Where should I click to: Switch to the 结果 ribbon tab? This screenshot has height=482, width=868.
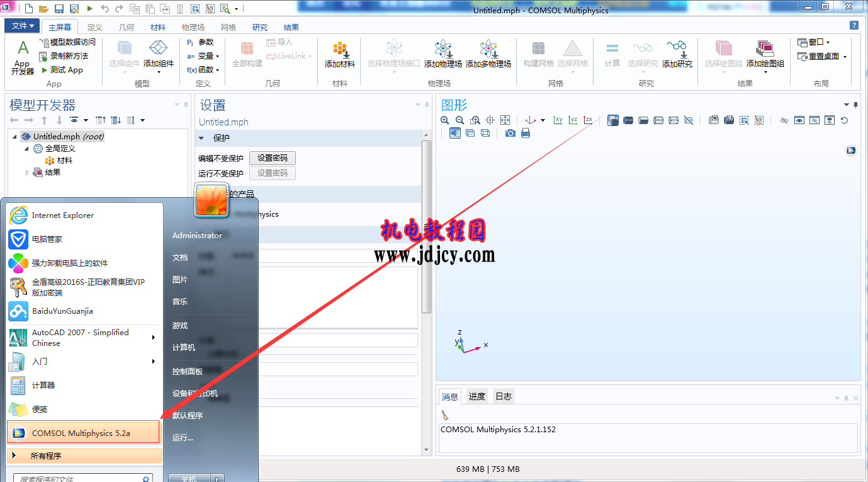tap(291, 27)
